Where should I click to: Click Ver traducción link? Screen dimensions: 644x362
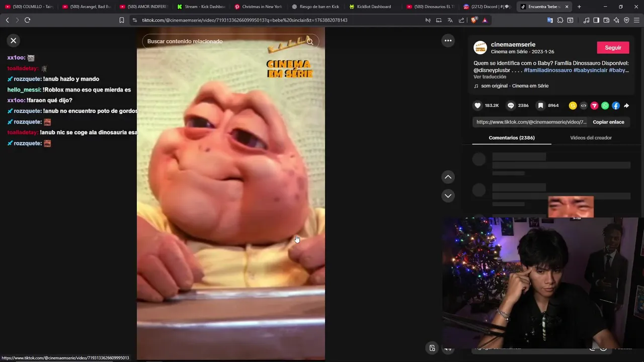490,77
